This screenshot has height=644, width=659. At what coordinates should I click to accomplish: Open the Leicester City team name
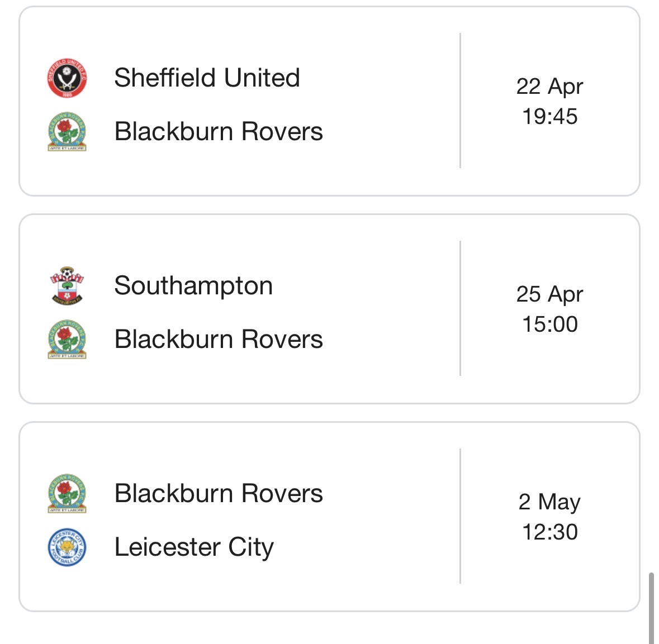point(194,547)
